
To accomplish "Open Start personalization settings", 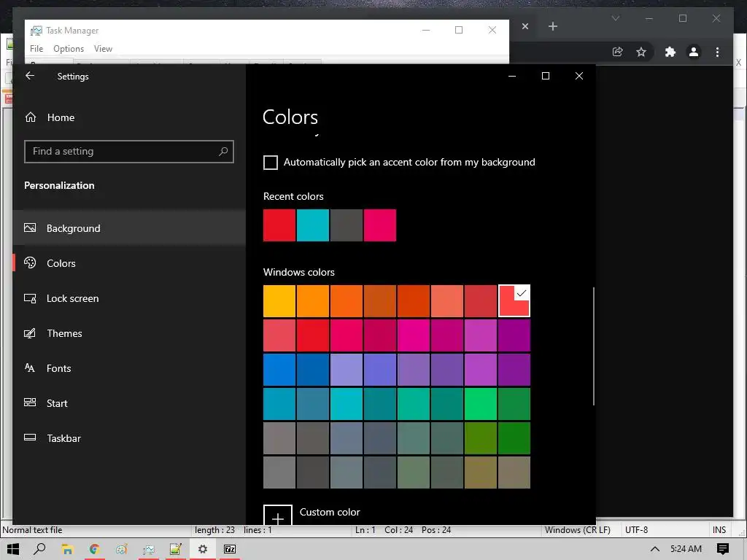I will 129,403.
